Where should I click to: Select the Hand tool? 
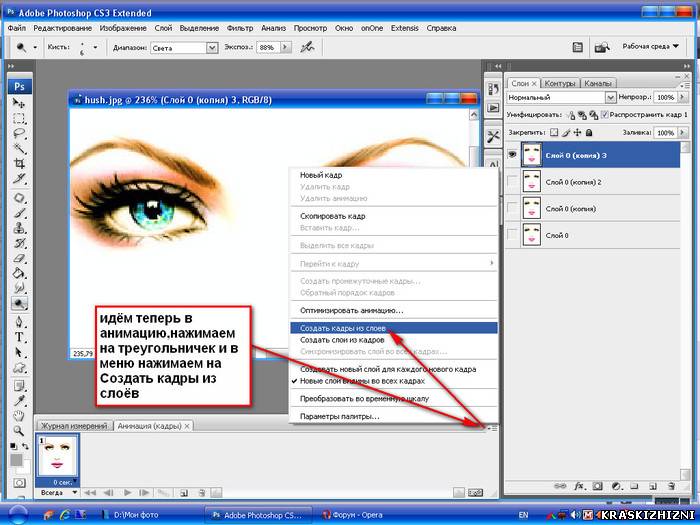point(19,416)
